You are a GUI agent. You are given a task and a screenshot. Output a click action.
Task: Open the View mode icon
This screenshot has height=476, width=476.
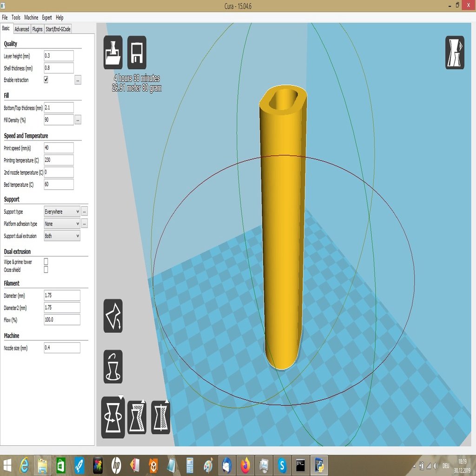(455, 53)
